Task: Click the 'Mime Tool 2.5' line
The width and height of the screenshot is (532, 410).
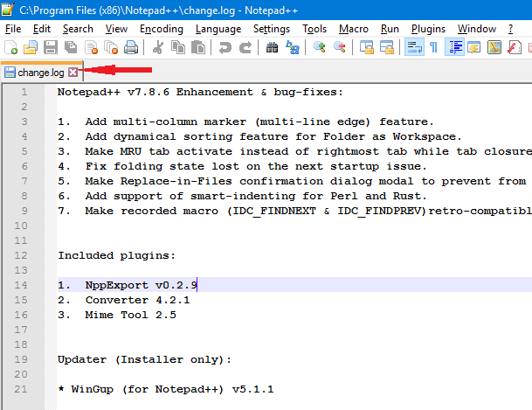Action: click(x=117, y=315)
